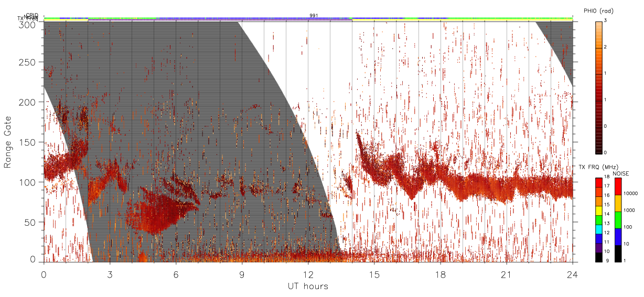Pick the black 9 MHz TX FRQ swatch
Image resolution: width=644 pixels, height=297 pixels.
click(599, 257)
